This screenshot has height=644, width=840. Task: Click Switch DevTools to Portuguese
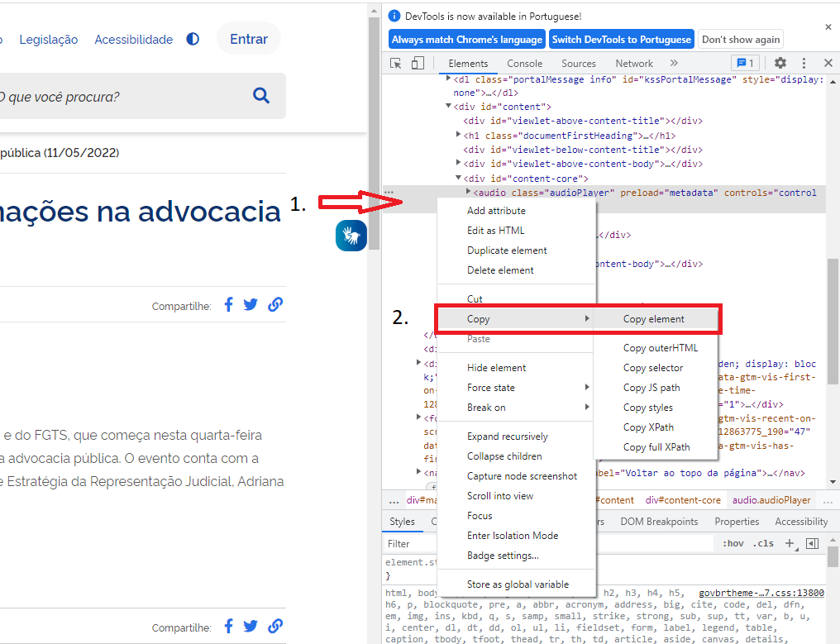pos(621,39)
